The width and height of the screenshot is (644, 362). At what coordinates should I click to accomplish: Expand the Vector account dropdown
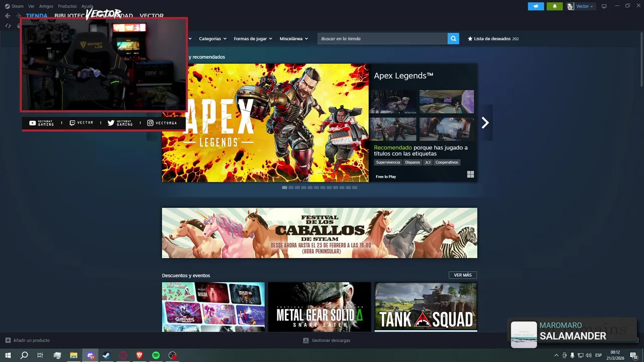point(585,7)
